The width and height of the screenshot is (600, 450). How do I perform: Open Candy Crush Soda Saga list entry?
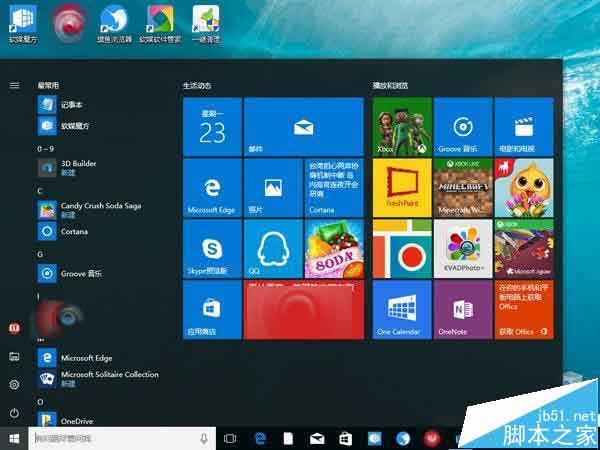click(x=90, y=210)
